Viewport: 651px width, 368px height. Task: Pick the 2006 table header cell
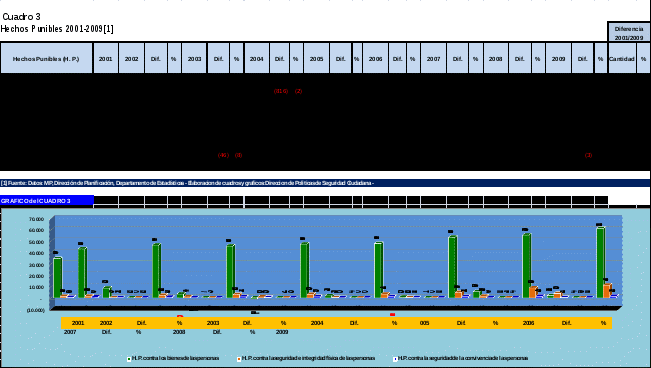375,59
